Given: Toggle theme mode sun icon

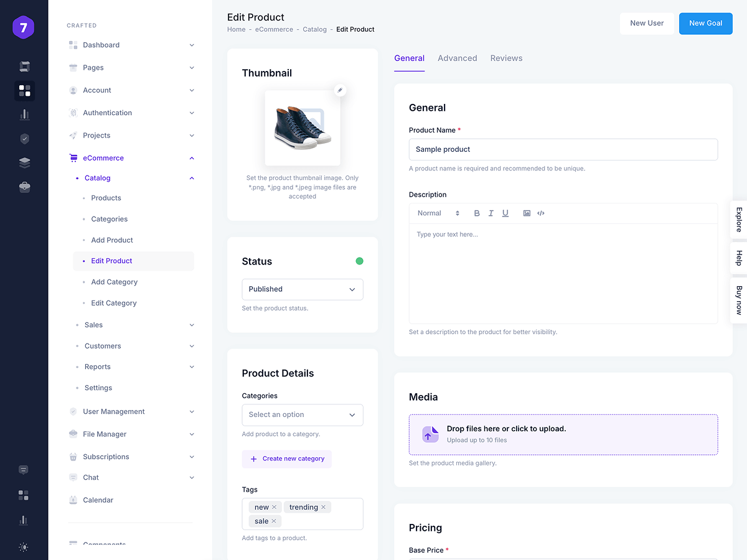Looking at the screenshot, I should 24,548.
